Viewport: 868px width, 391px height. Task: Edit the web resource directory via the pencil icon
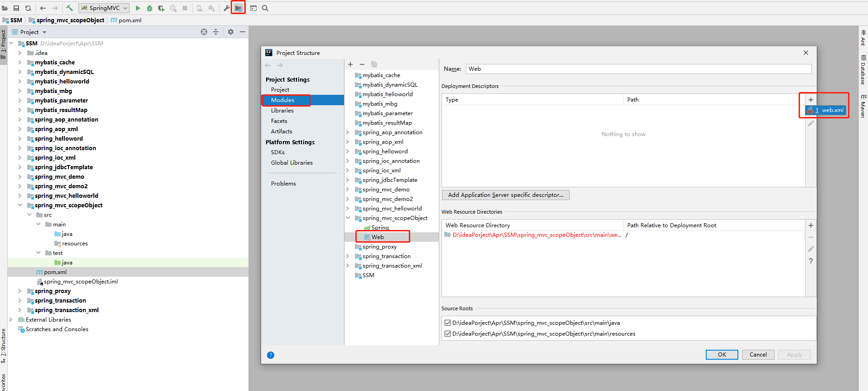click(x=811, y=249)
